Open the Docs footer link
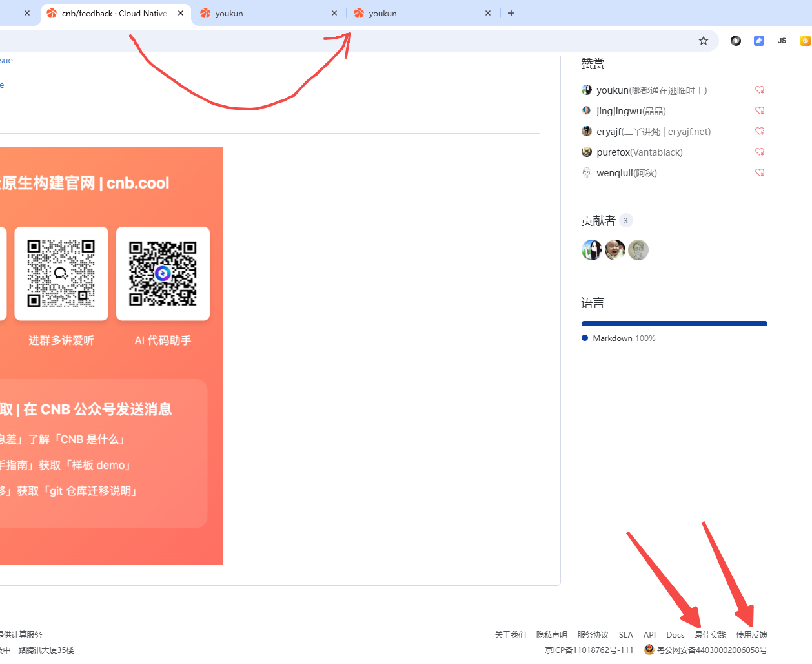 (x=675, y=634)
